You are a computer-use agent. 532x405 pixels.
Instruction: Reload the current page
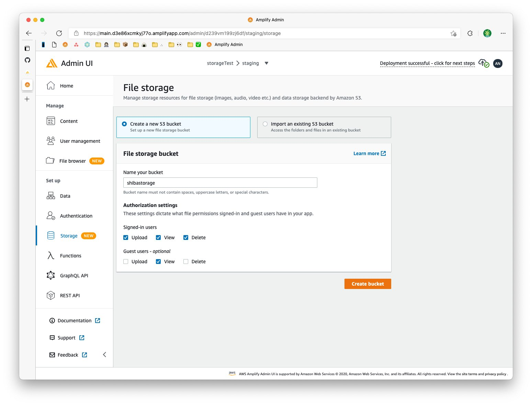click(59, 33)
